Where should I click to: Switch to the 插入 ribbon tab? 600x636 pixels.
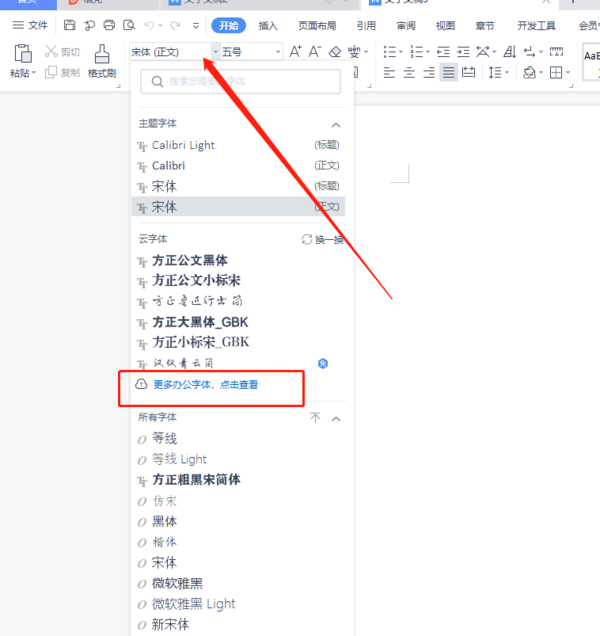(x=268, y=25)
